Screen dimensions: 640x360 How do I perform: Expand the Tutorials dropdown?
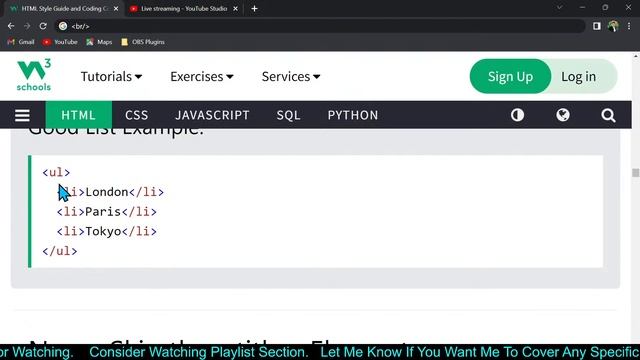click(111, 76)
